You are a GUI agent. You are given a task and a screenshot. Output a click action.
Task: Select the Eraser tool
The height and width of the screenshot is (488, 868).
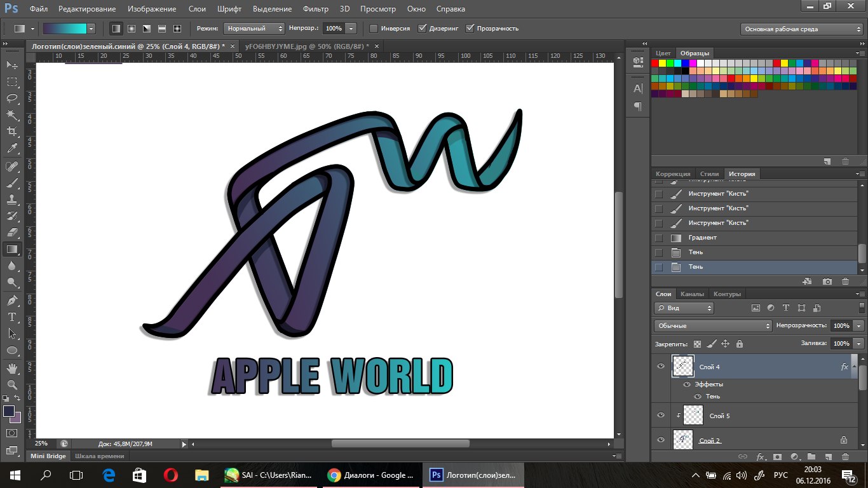pos(12,233)
